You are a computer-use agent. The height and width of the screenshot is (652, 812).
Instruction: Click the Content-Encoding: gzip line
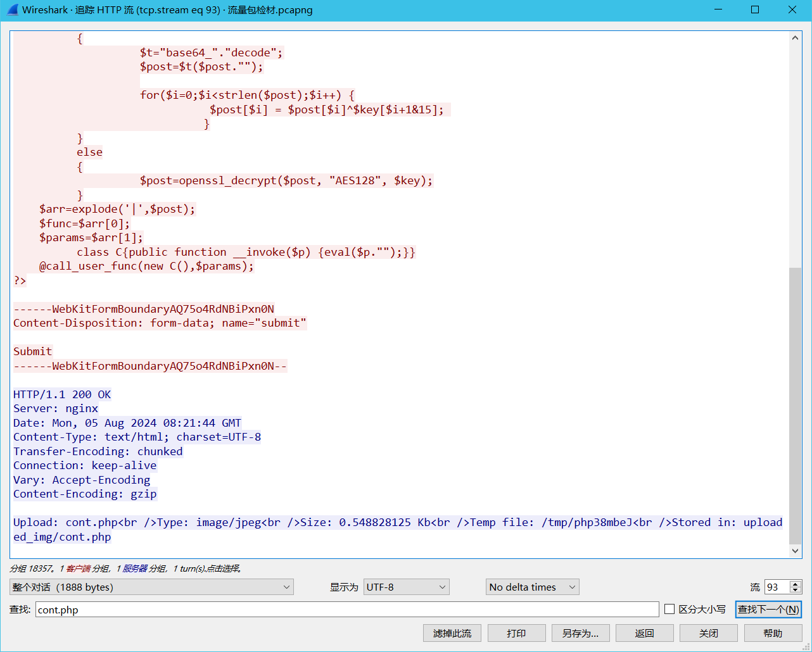(x=85, y=494)
